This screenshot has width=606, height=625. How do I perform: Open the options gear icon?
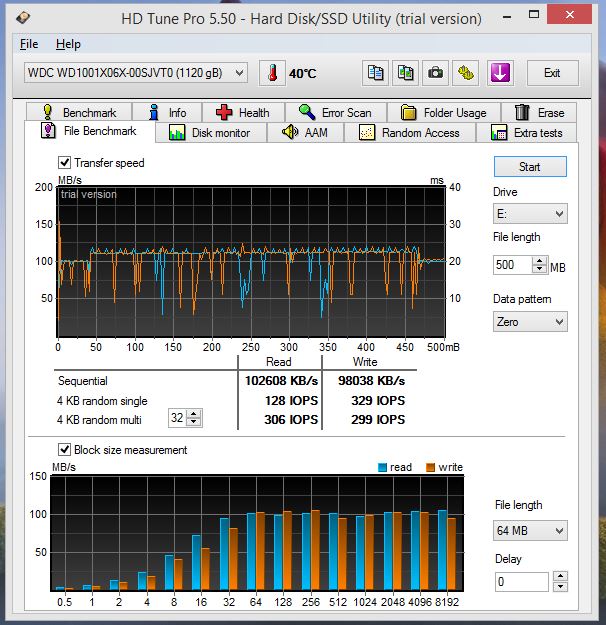(466, 73)
